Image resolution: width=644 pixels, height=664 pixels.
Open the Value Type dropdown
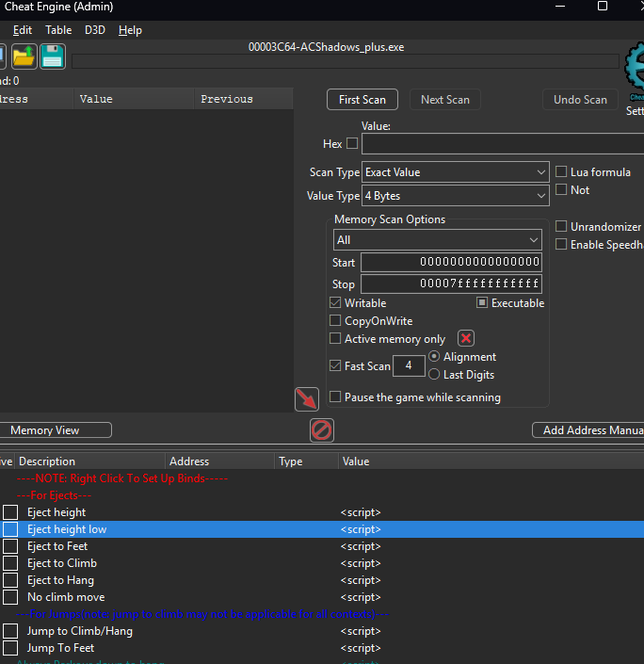[456, 196]
